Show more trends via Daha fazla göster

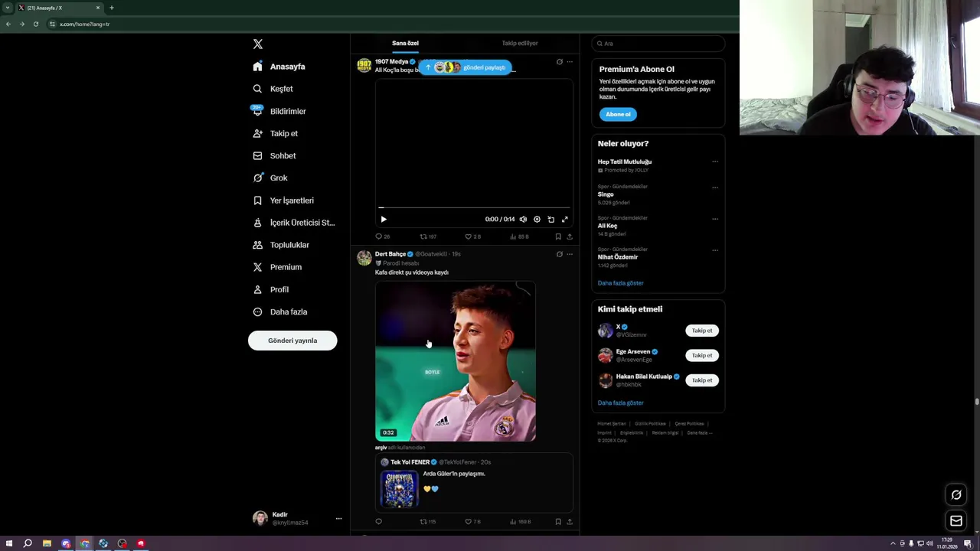tap(621, 283)
